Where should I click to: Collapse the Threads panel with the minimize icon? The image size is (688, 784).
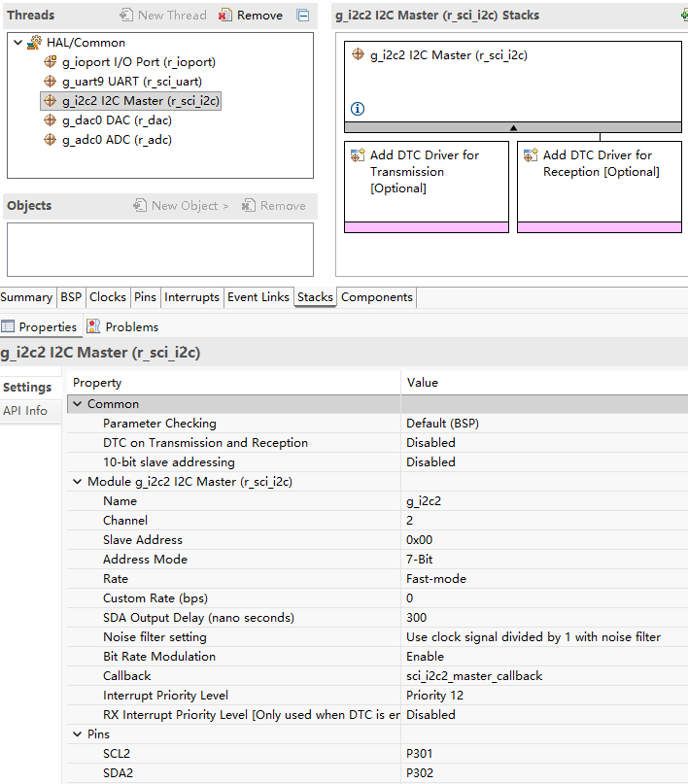pos(303,15)
